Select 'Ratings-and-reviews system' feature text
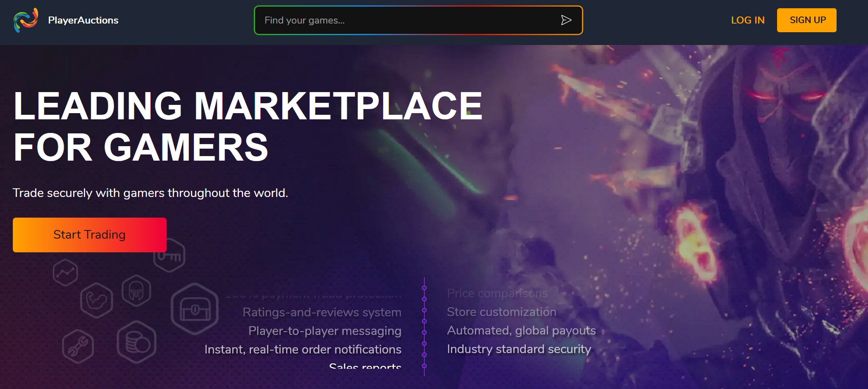The image size is (868, 389). pos(322,312)
